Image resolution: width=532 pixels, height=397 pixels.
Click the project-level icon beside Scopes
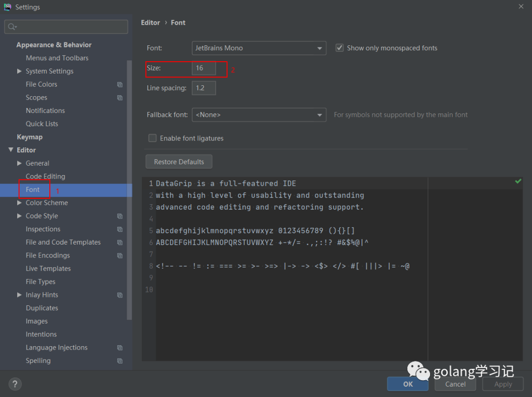120,98
